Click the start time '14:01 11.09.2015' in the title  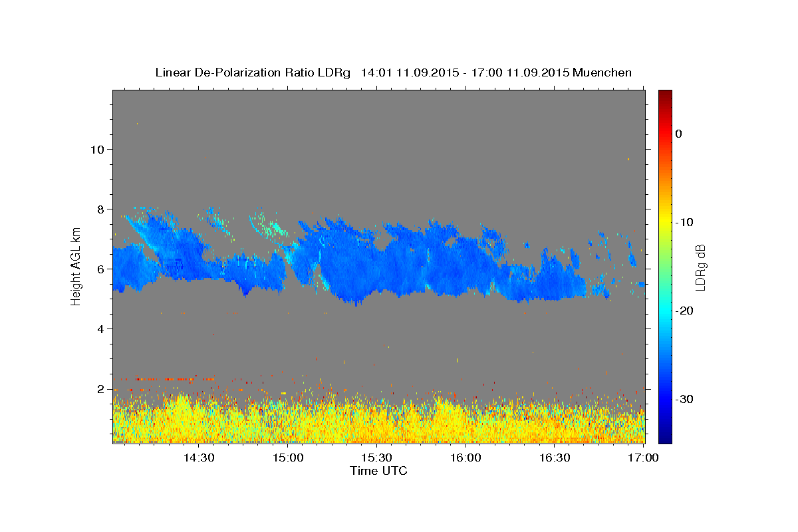[409, 72]
